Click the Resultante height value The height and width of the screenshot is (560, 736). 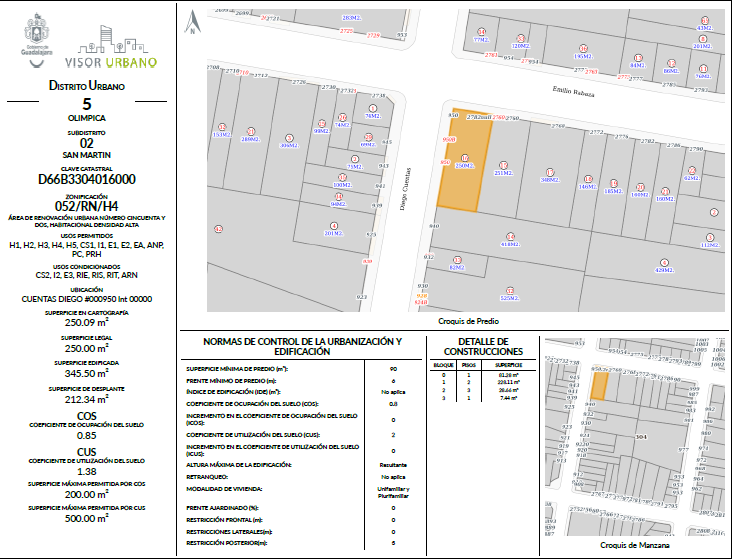tap(393, 465)
